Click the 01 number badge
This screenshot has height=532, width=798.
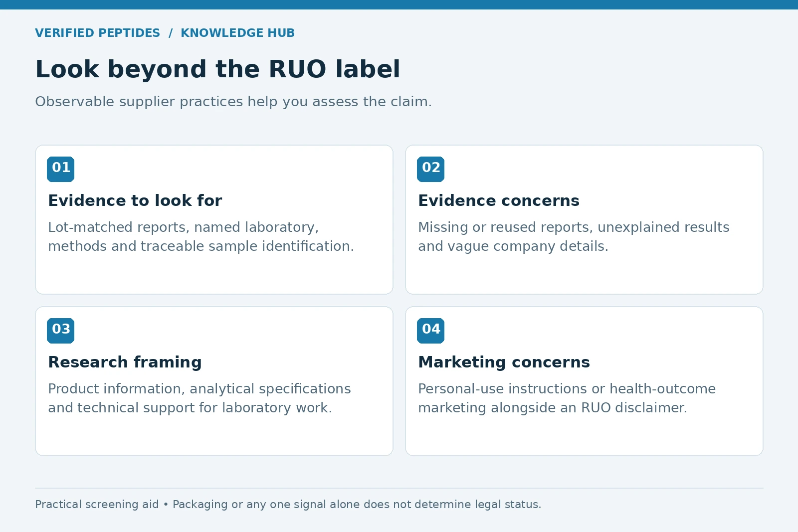point(61,169)
